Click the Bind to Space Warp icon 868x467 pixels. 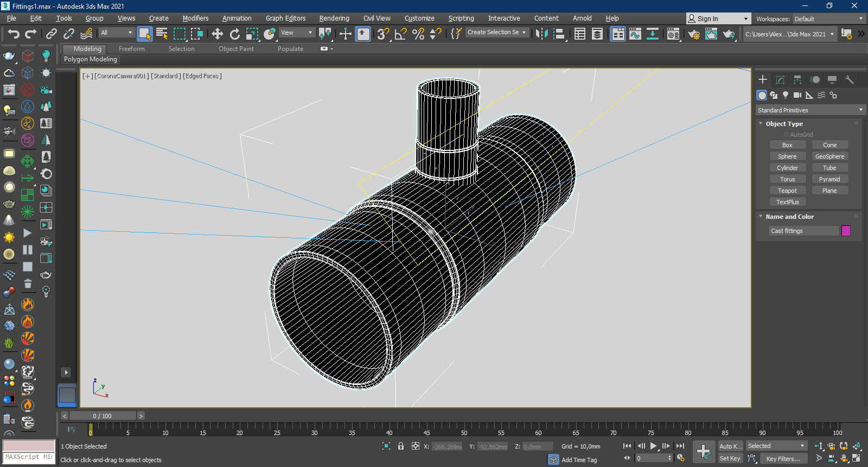pyautogui.click(x=86, y=34)
